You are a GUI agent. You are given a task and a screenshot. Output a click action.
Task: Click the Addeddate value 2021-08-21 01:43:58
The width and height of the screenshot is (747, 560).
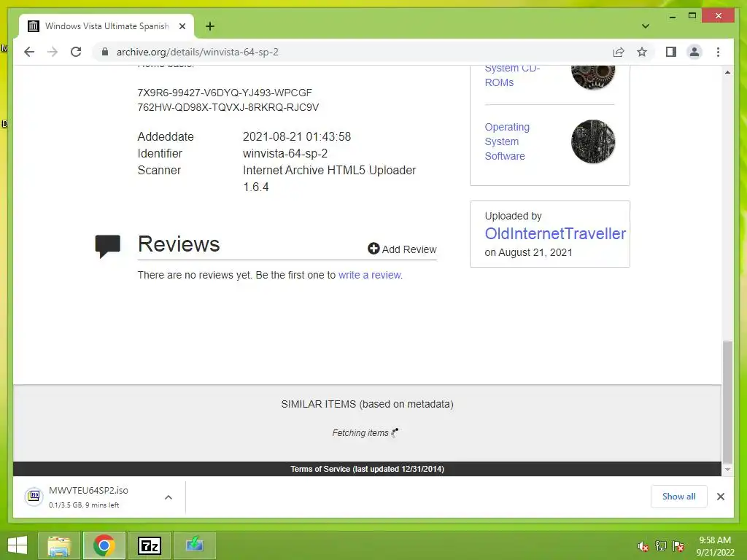coord(297,136)
